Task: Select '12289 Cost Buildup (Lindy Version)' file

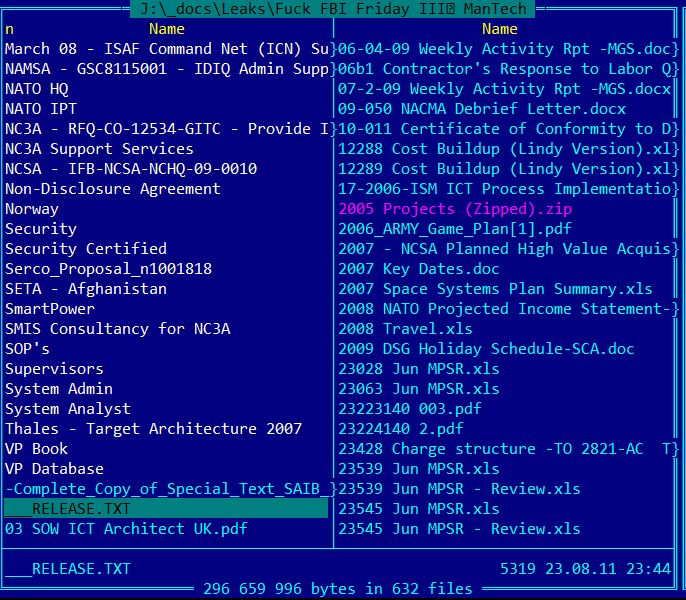Action: coord(504,169)
